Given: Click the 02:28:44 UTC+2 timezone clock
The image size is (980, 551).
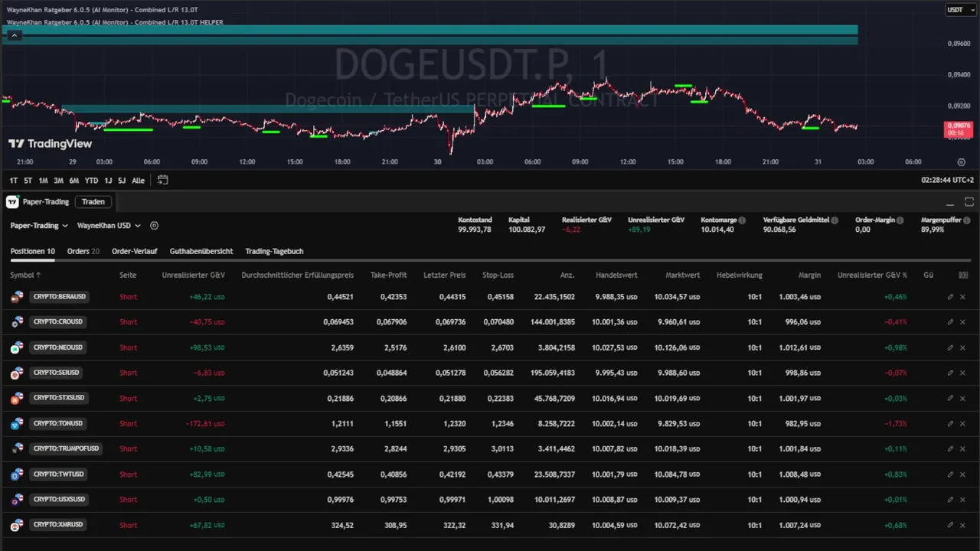Looking at the screenshot, I should (x=949, y=181).
